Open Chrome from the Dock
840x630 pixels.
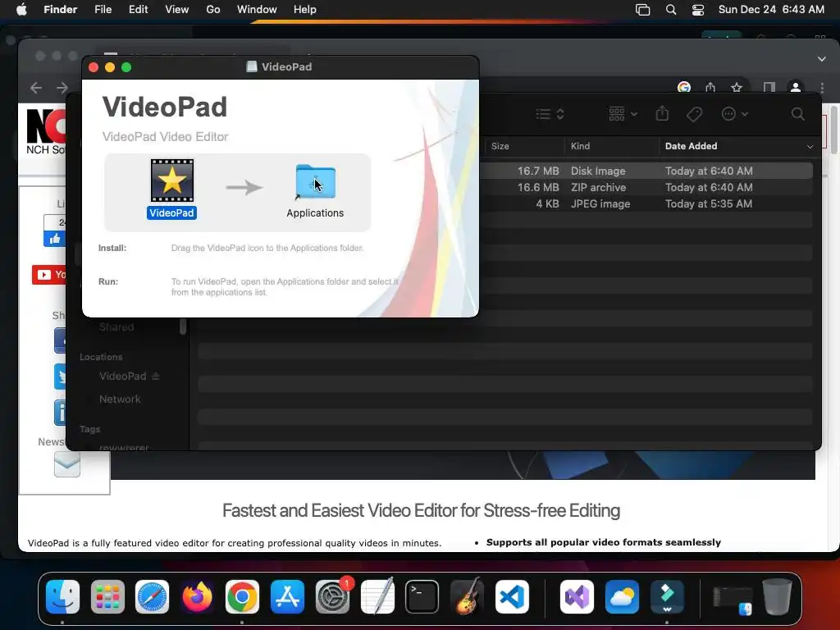click(242, 597)
